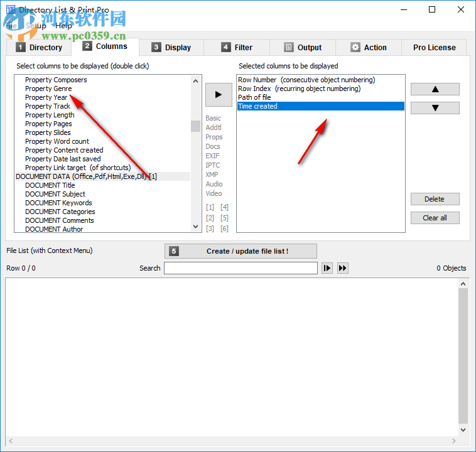
Task: Select 'Property Slides' item
Action: [x=48, y=132]
